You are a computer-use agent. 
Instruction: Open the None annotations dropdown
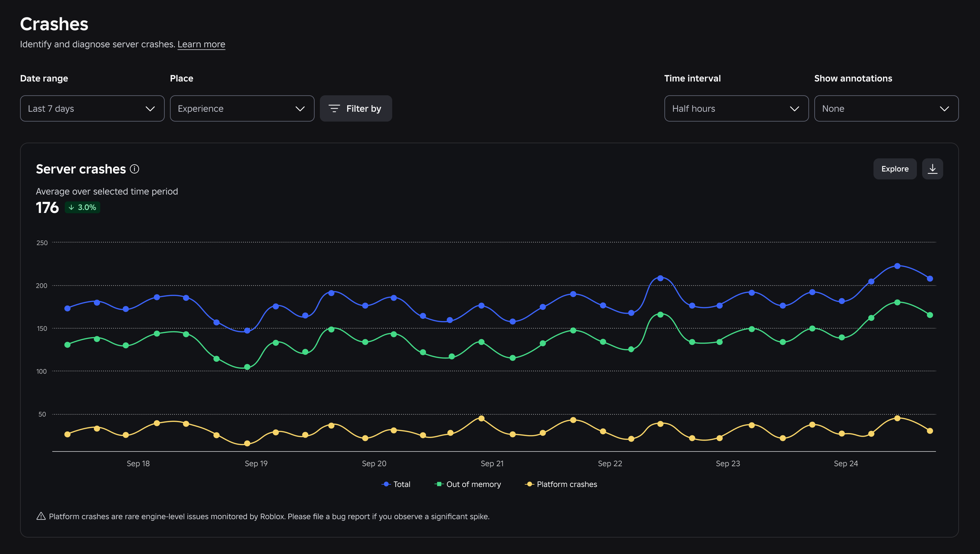pos(886,108)
